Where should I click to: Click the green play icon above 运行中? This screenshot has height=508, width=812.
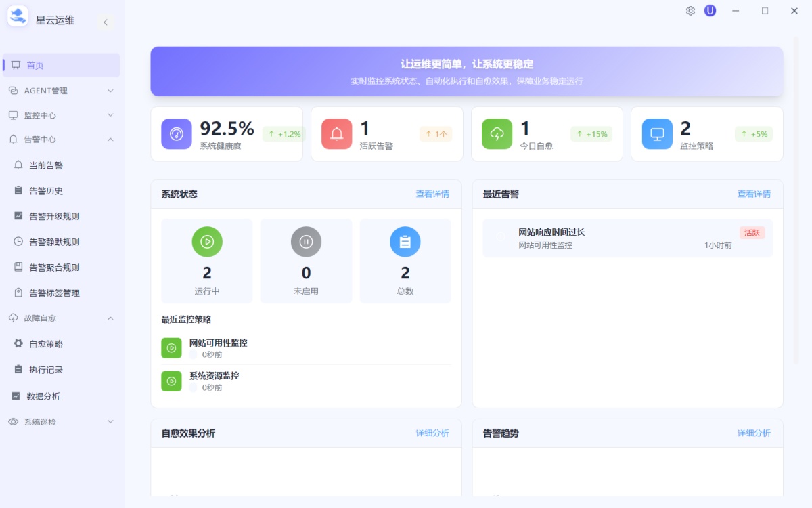[207, 241]
